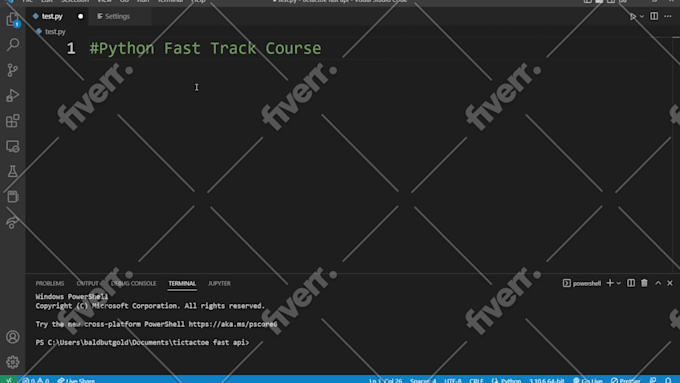The height and width of the screenshot is (383, 680).
Task: Click the PowerShell prompt line in terminal
Action: point(142,343)
